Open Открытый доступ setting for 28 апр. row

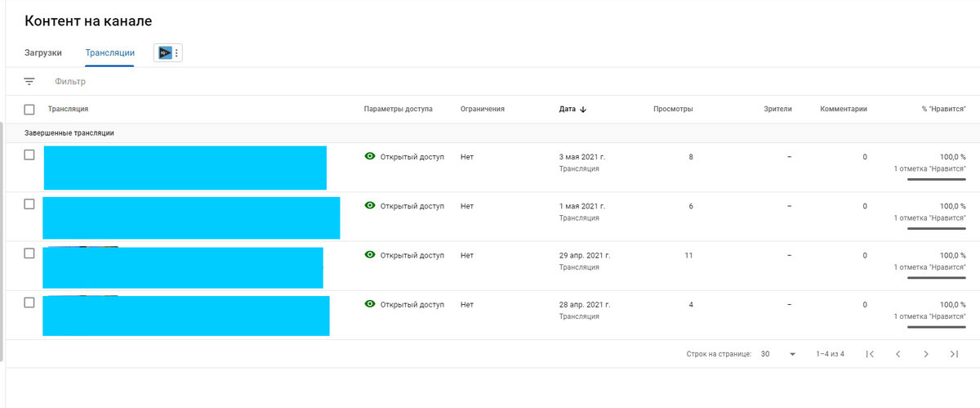click(412, 304)
